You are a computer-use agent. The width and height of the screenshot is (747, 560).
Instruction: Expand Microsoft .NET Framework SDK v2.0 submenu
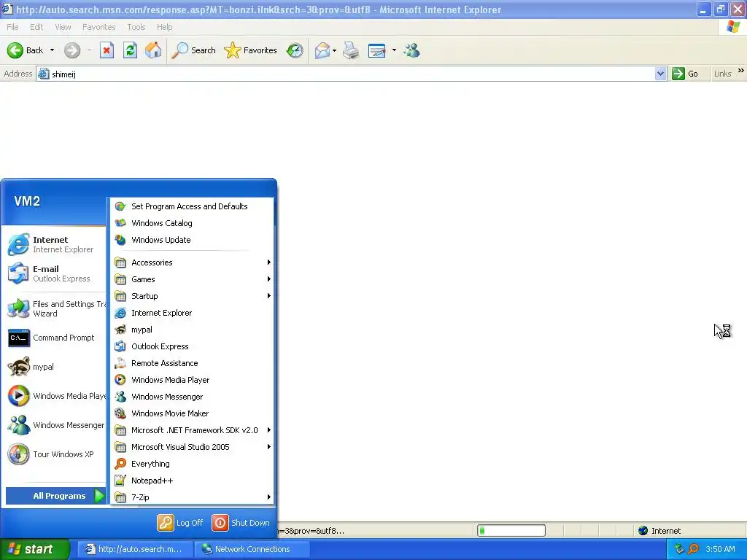pyautogui.click(x=192, y=430)
